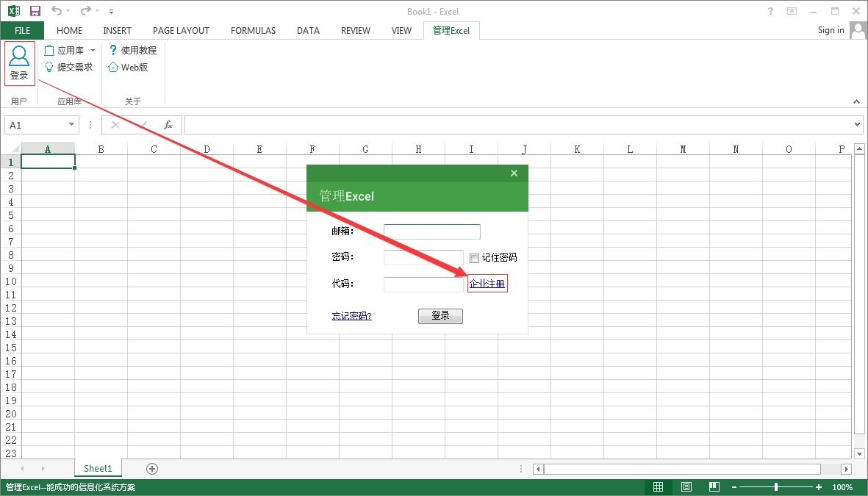Zoom in with the plus button
Screen dimensions: 868x496
819,487
